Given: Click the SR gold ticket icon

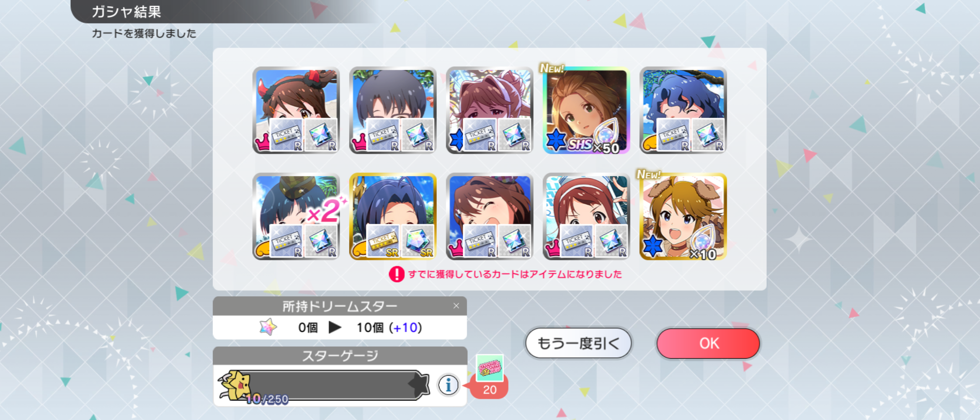Looking at the screenshot, I should [383, 241].
